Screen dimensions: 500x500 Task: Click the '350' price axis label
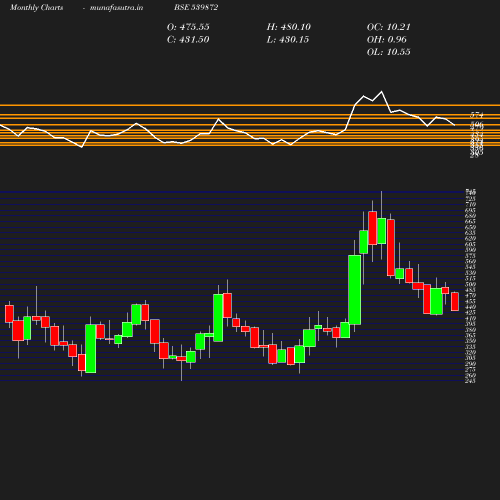click(x=470, y=341)
